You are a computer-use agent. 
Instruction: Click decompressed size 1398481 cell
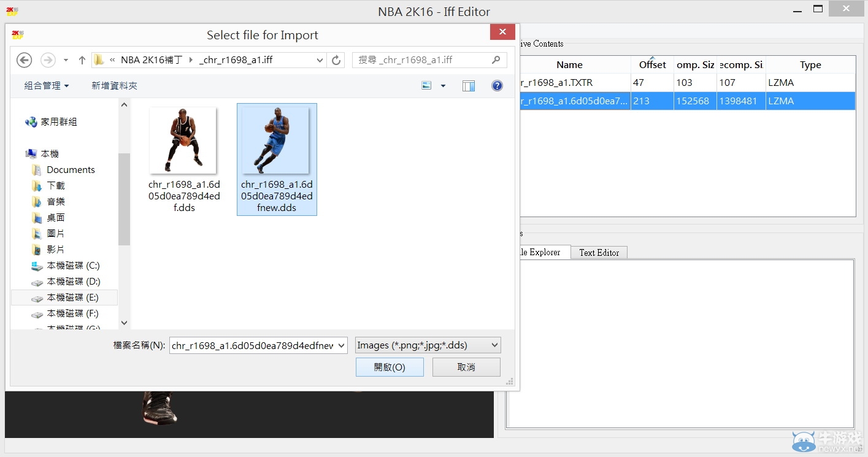pyautogui.click(x=741, y=101)
